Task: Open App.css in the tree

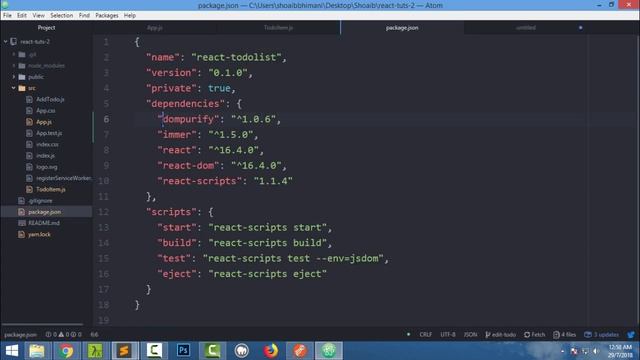Action: [46, 111]
